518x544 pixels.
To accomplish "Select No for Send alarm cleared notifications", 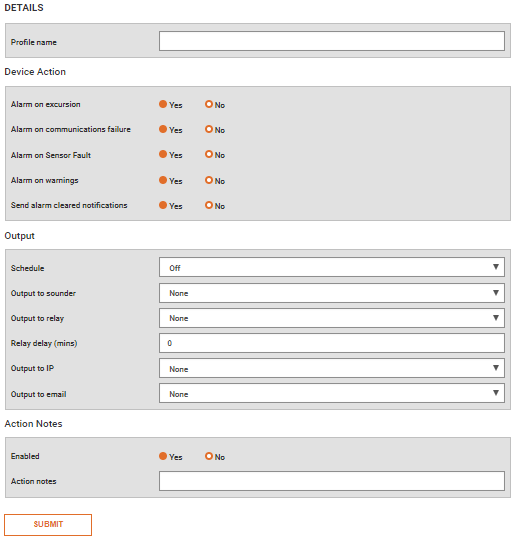I will (209, 205).
